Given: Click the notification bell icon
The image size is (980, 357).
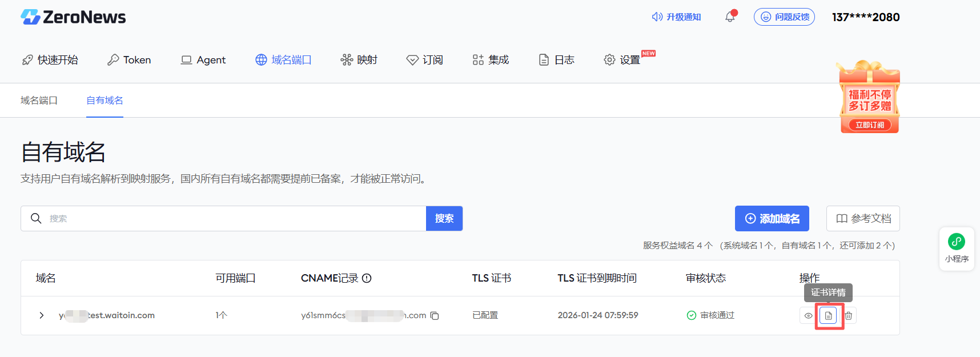Looking at the screenshot, I should (x=730, y=17).
